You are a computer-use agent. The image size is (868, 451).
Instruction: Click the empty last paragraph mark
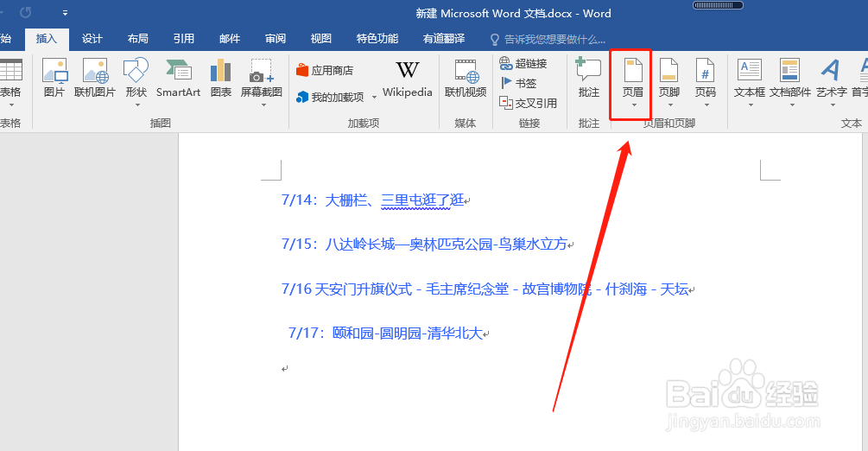pyautogui.click(x=284, y=368)
